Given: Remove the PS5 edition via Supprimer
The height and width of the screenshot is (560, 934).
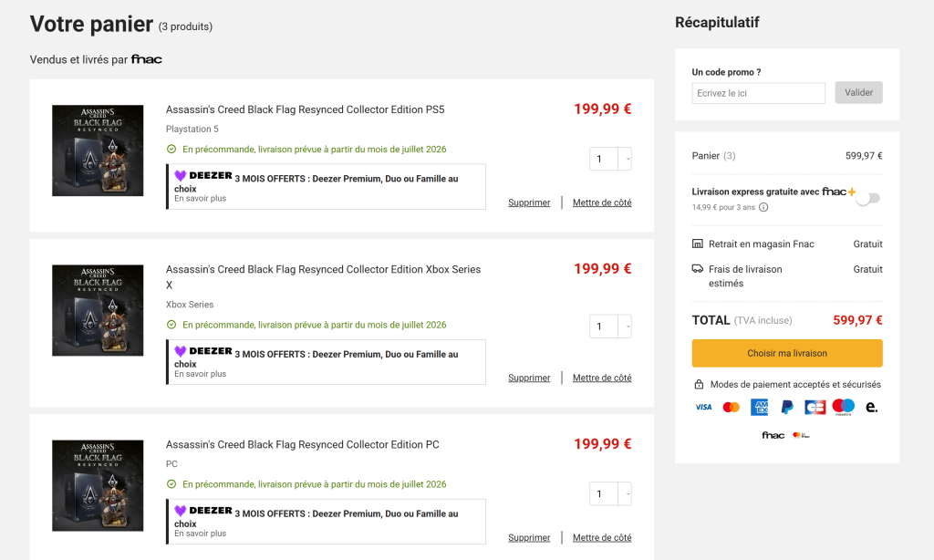Looking at the screenshot, I should (x=529, y=202).
